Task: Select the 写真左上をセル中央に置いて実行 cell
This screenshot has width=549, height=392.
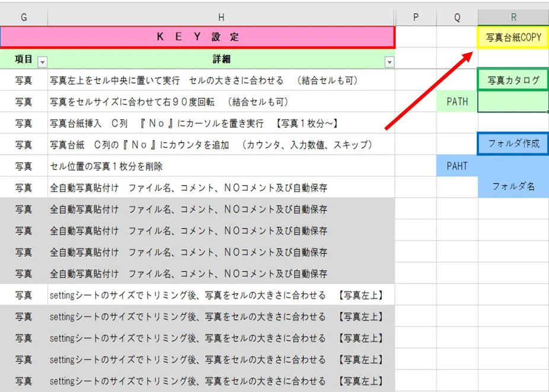Action: pos(221,80)
